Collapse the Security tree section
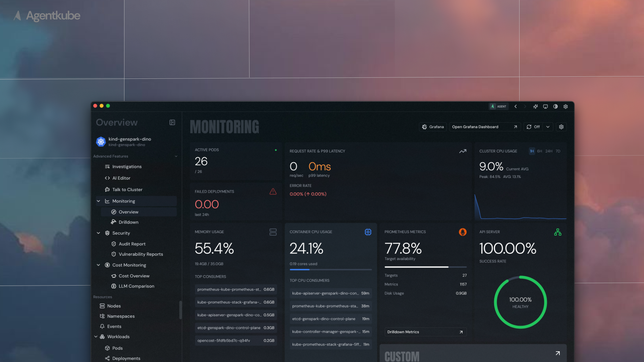Viewport: 644px width, 362px height. (x=98, y=233)
